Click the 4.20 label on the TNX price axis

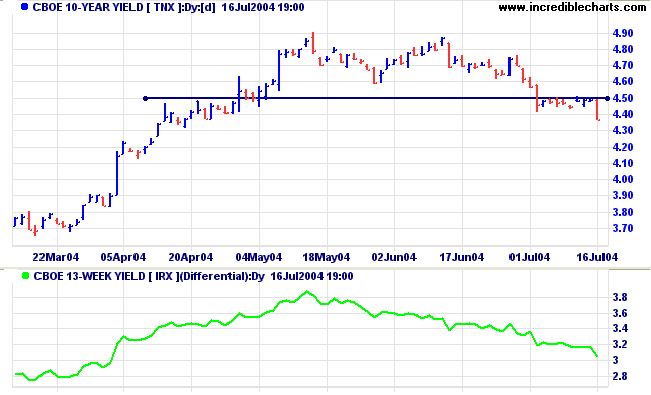click(623, 147)
